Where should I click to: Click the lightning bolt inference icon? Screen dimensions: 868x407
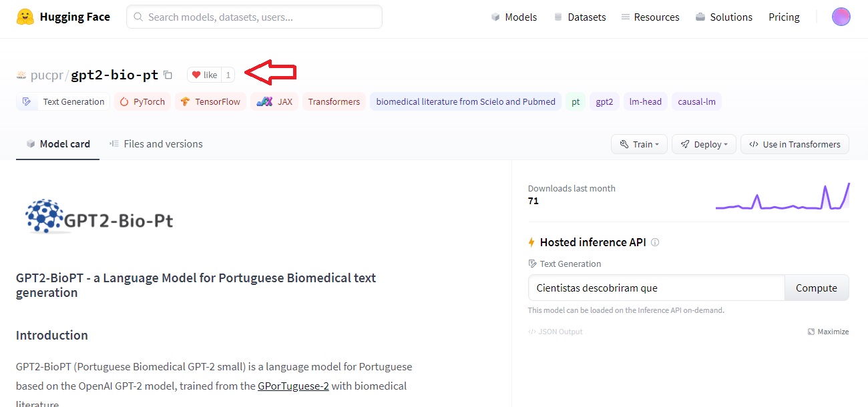click(x=531, y=242)
